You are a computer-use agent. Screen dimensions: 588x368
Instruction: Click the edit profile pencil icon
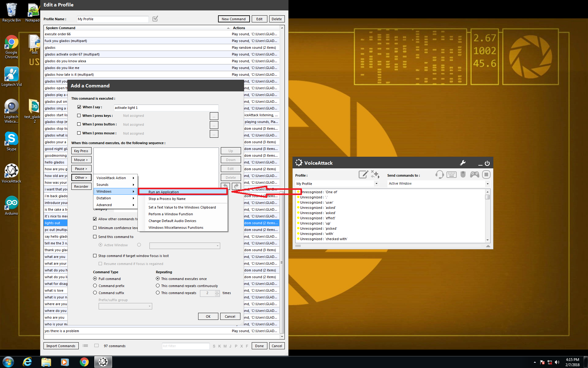[363, 174]
